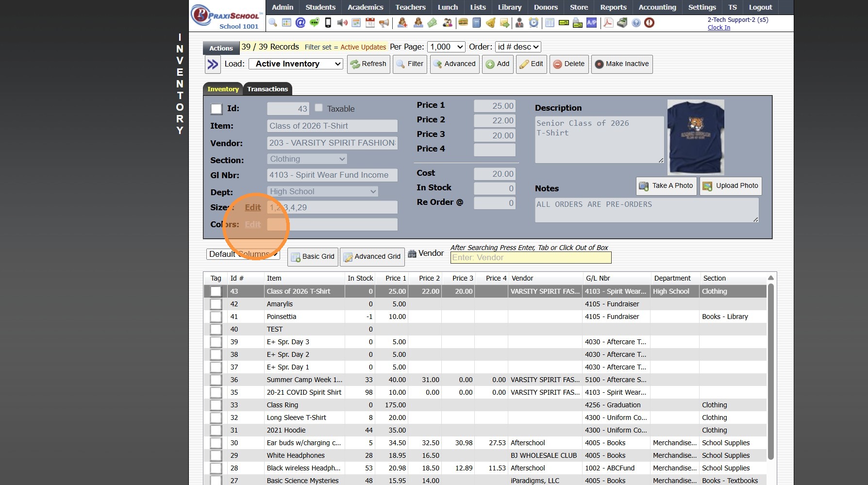This screenshot has height=485, width=868.
Task: Open the Library menu
Action: pyautogui.click(x=510, y=7)
